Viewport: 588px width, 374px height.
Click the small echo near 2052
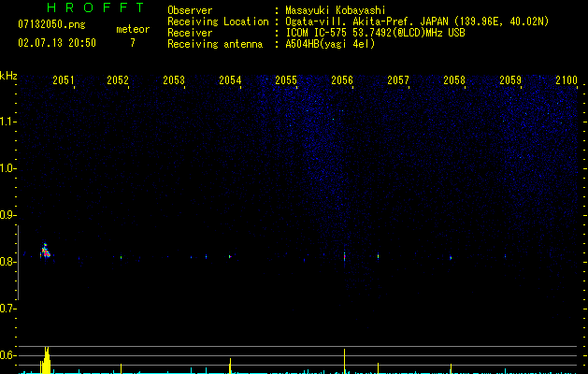coord(121,257)
